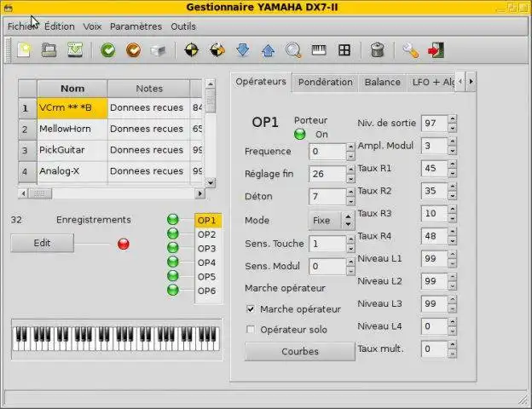532x409 pixels.
Task: Switch to the Balance tab
Action: pos(382,82)
